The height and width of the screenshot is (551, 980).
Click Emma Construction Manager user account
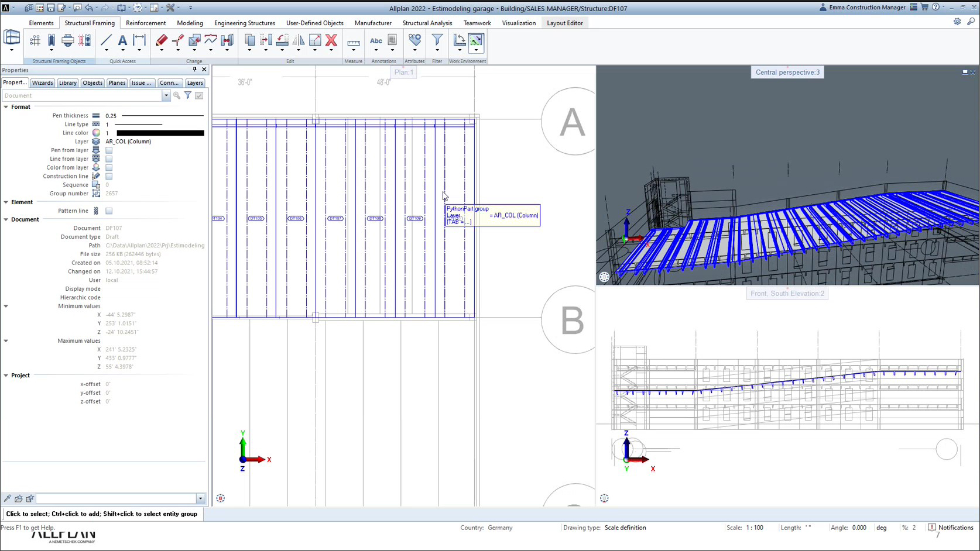(862, 8)
